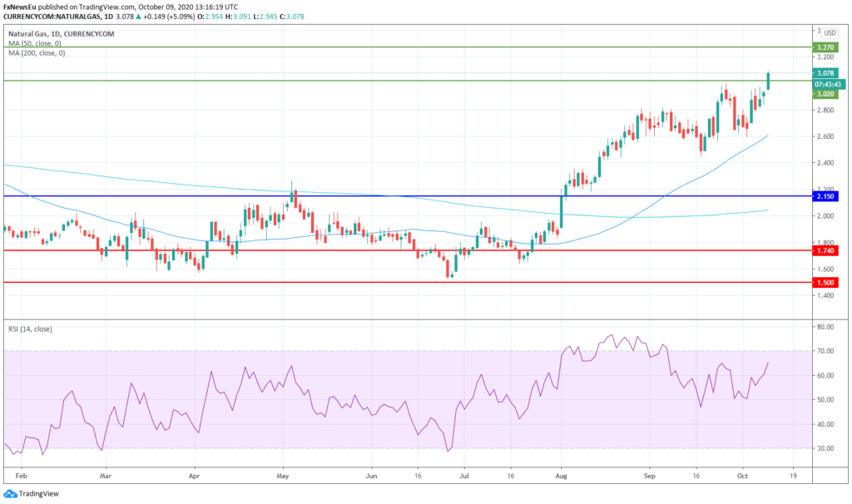Click the May label on time axis
This screenshot has height=504, width=852.
pos(282,478)
